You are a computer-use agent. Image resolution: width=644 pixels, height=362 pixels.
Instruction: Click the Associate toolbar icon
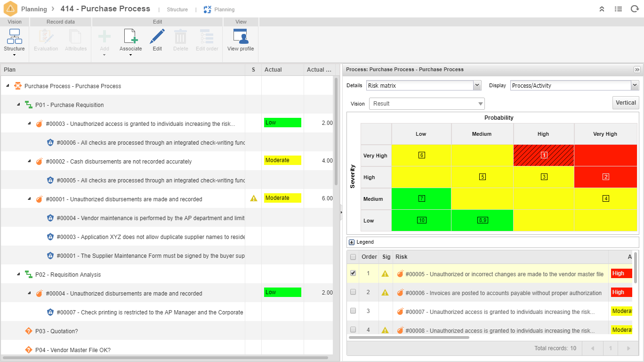point(130,36)
